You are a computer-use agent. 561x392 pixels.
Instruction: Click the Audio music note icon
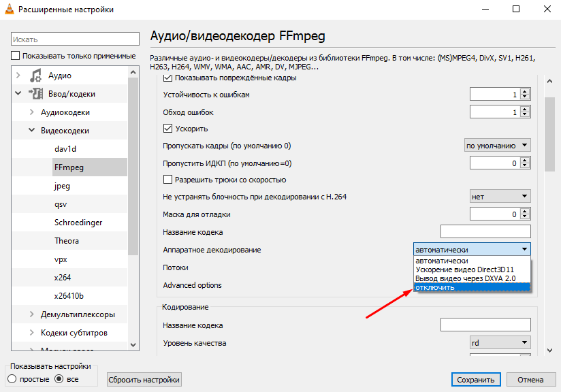click(x=35, y=76)
